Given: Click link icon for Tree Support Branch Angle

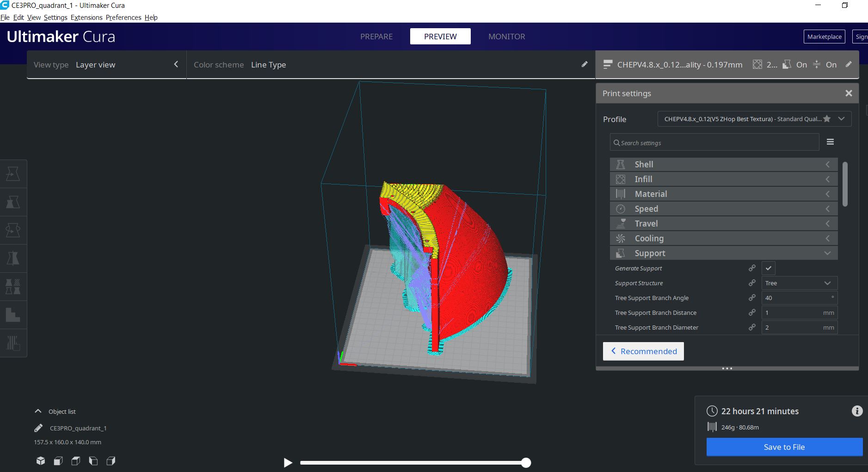Looking at the screenshot, I should point(752,298).
